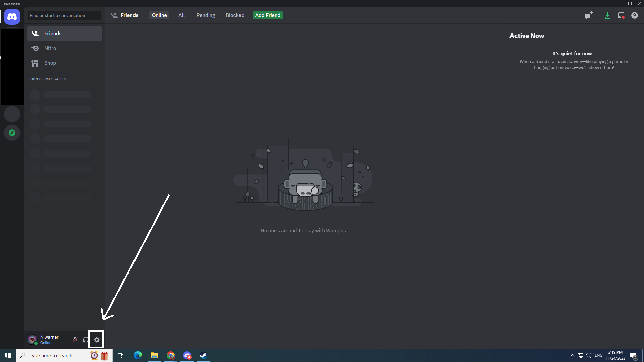Toggle headphones deafen
The image size is (644, 362).
pyautogui.click(x=86, y=340)
